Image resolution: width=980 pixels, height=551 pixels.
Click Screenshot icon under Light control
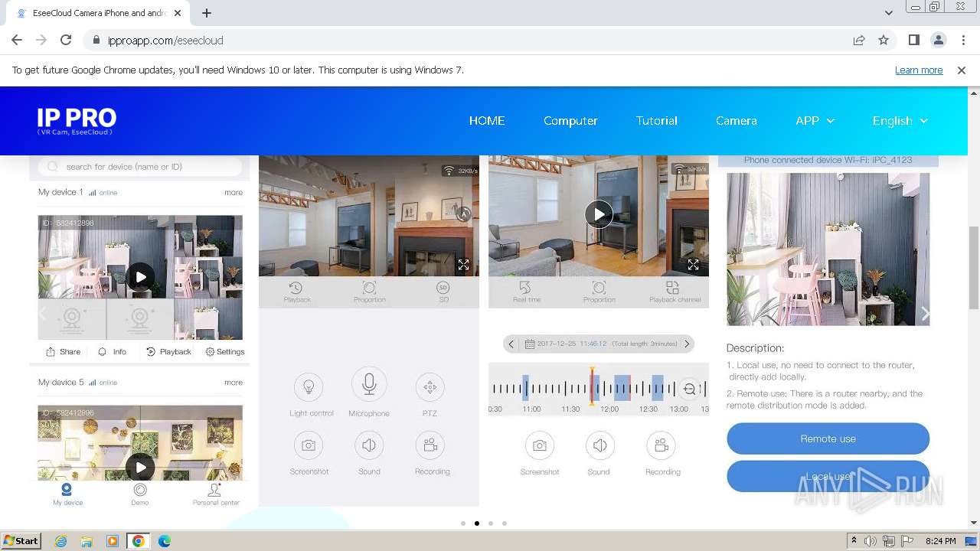(309, 445)
